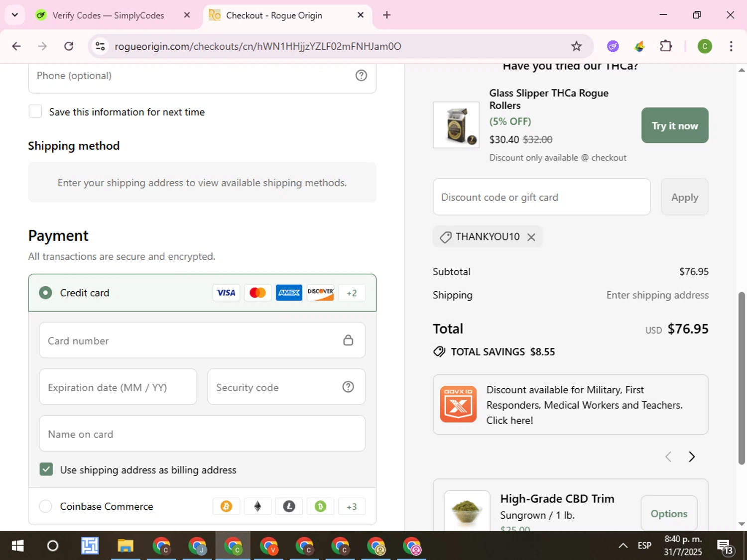
Task: Remove the THANKYOU10 discount code
Action: pos(531,237)
